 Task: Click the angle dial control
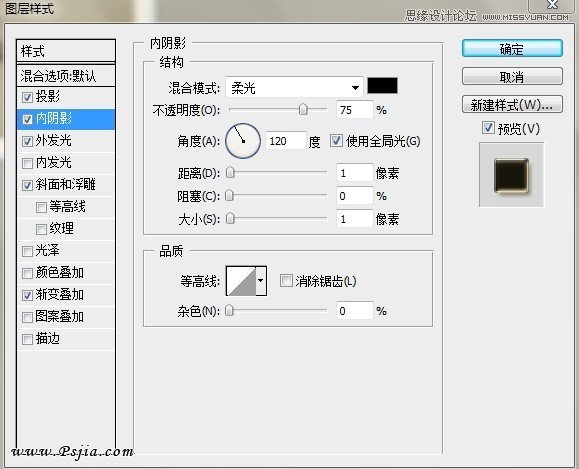243,141
